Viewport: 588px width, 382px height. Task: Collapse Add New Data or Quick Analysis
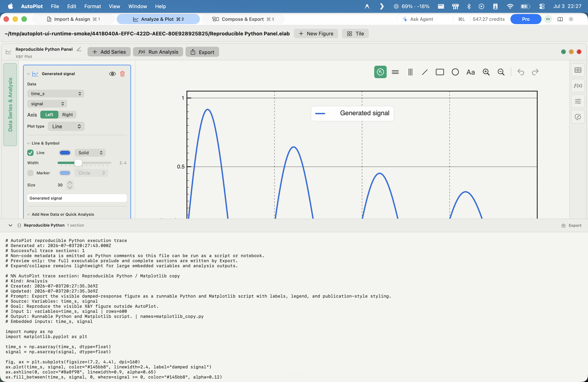29,215
